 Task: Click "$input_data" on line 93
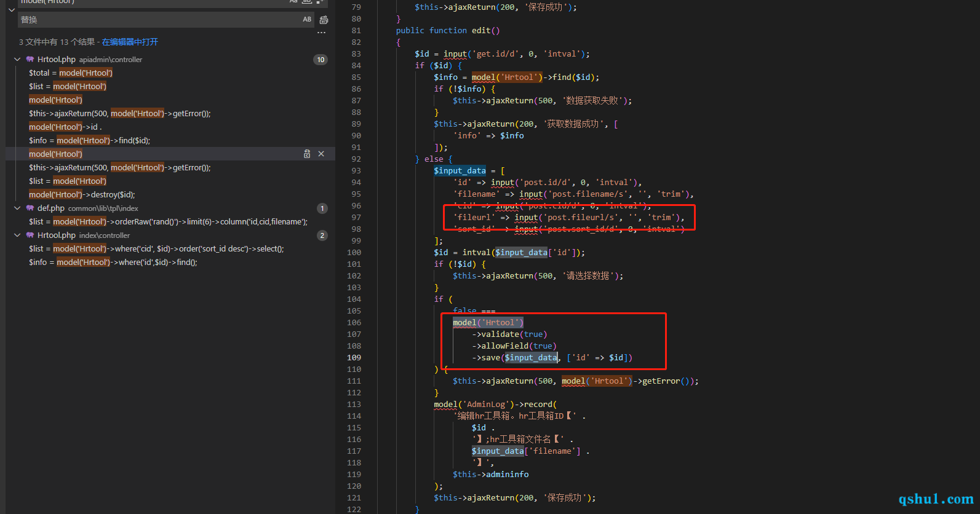click(460, 171)
